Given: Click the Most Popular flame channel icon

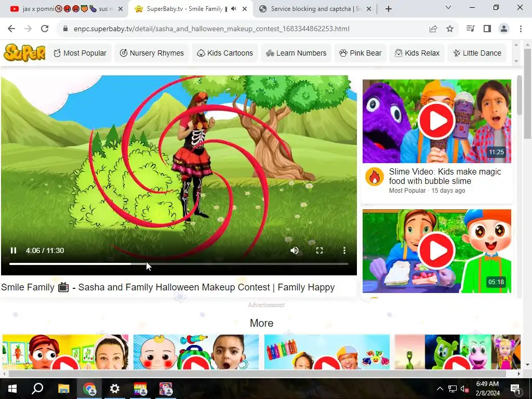Looking at the screenshot, I should coord(375,177).
